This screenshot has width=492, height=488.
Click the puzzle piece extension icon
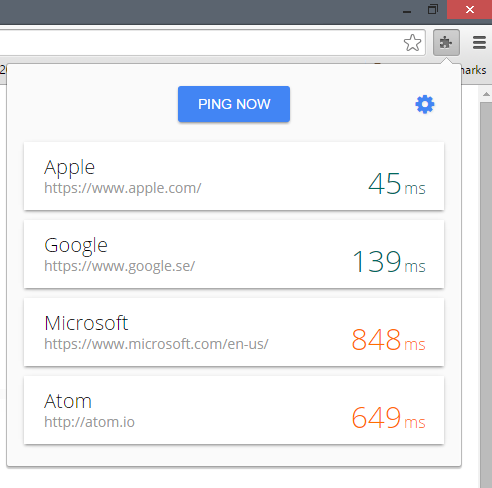446,42
